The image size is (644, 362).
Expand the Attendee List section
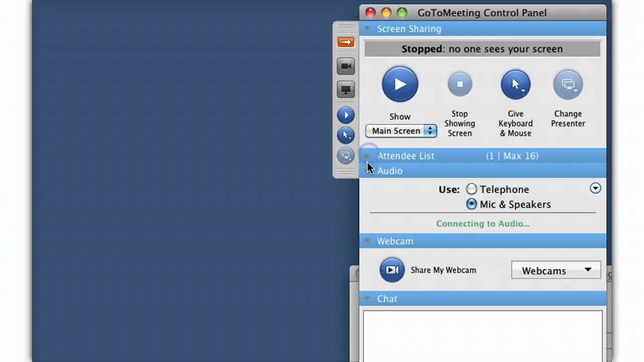point(367,156)
